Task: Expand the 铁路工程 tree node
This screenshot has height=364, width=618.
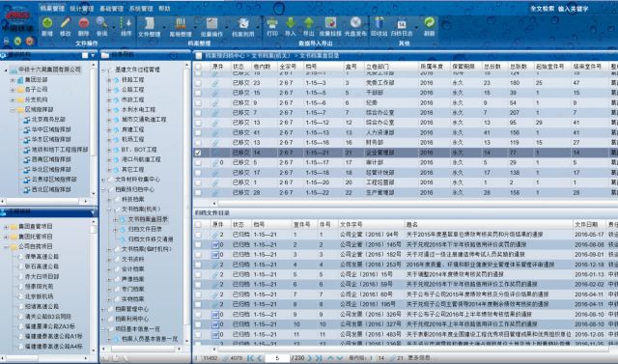Action: 109,79
